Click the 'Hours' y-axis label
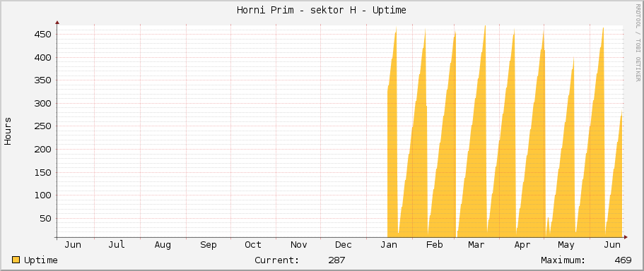Viewport: 644px width, 271px height. point(8,131)
